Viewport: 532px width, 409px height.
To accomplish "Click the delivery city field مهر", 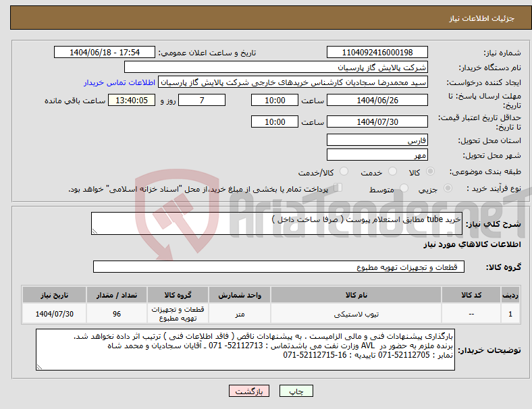I will click(x=377, y=155).
